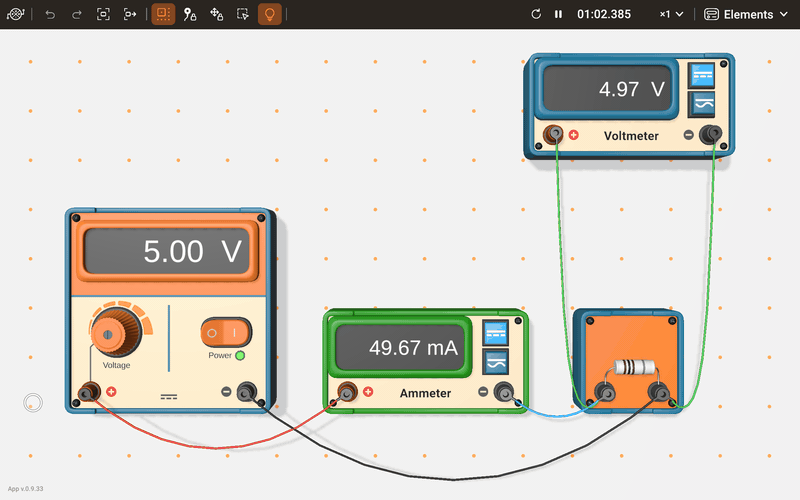This screenshot has width=800, height=500.
Task: Pause the running simulation
Action: (x=558, y=14)
